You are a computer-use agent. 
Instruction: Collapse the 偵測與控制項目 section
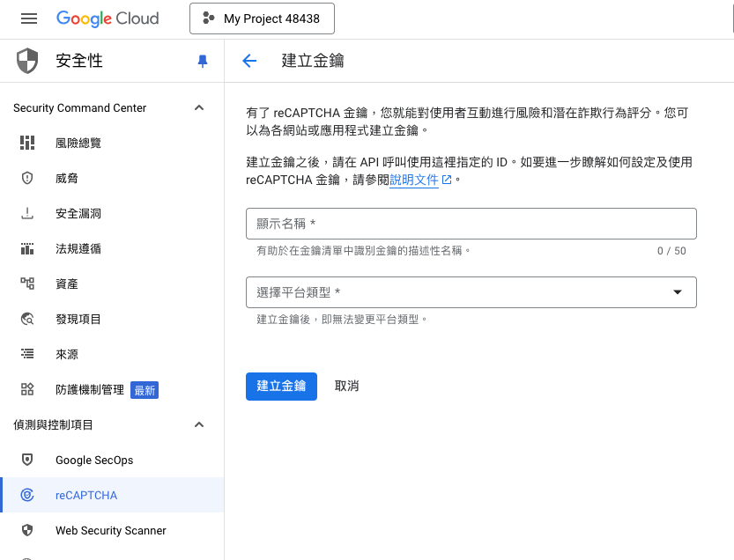click(x=199, y=424)
